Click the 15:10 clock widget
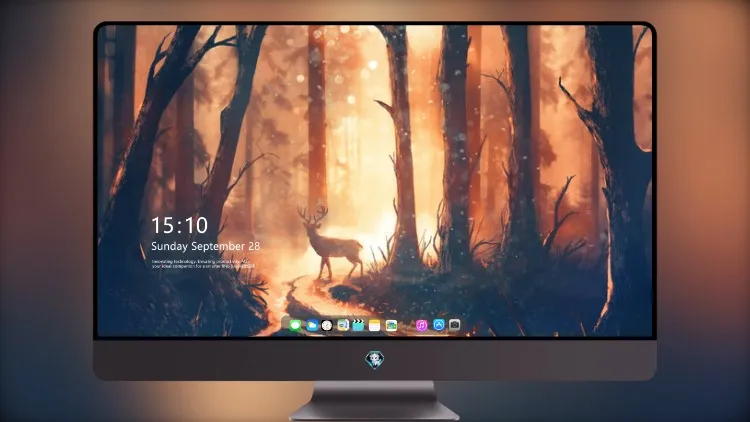 click(x=180, y=225)
